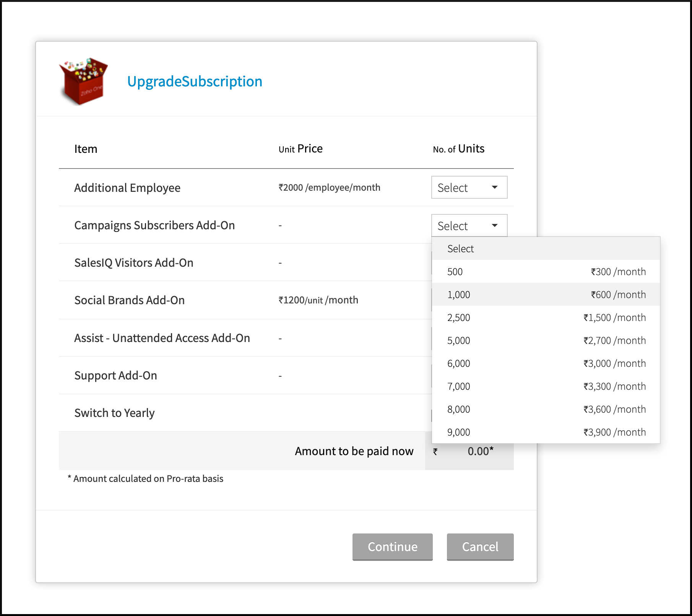Click the 'No. of Units' column header
692x616 pixels.
[459, 149]
